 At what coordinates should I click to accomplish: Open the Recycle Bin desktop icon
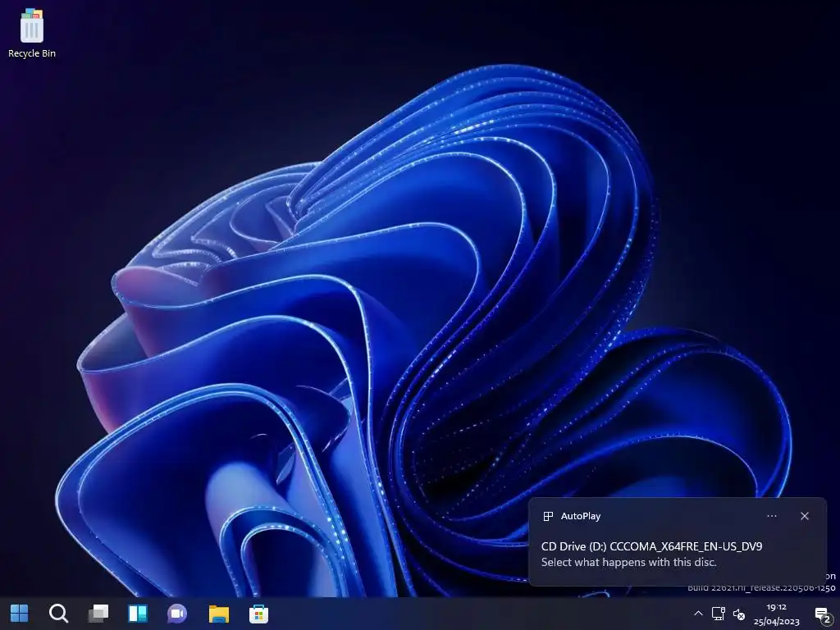pyautogui.click(x=32, y=32)
